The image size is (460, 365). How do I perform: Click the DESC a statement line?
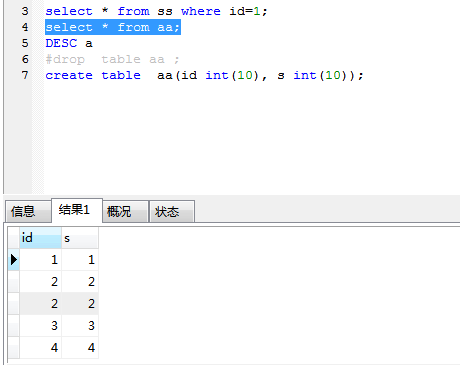(69, 43)
